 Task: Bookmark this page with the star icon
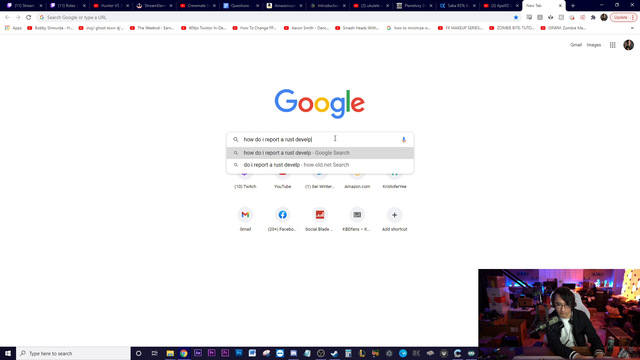516,18
